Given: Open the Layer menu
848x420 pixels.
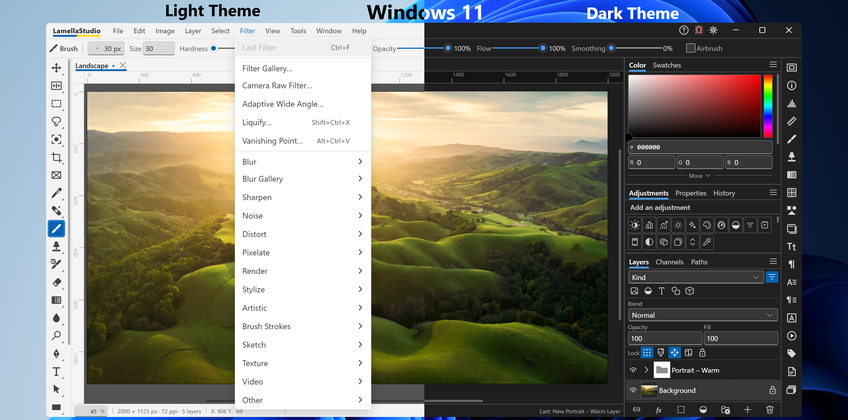Looking at the screenshot, I should pos(193,31).
